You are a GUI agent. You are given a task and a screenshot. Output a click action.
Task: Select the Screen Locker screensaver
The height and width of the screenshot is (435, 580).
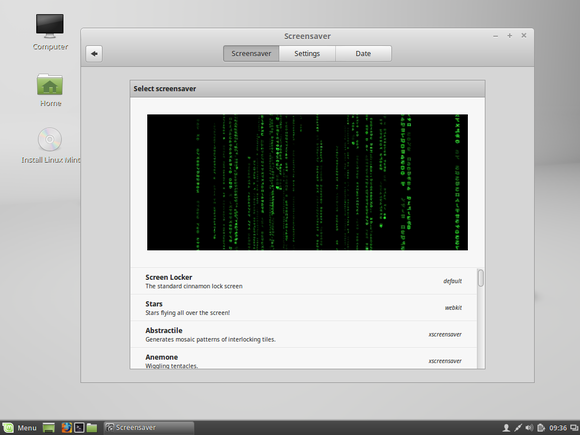coord(304,281)
